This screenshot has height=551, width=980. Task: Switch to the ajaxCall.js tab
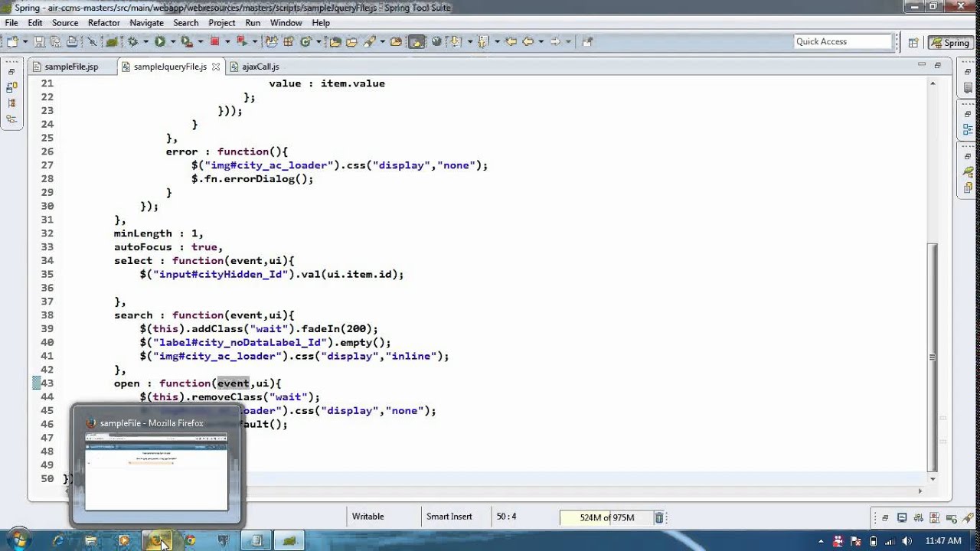[x=260, y=67]
